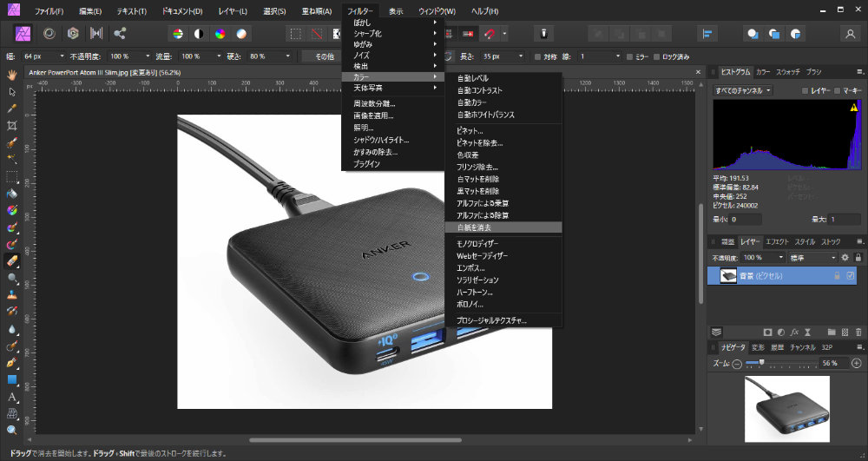Toggle visibility of 背景 layer
The width and height of the screenshot is (868, 461).
[x=851, y=275]
